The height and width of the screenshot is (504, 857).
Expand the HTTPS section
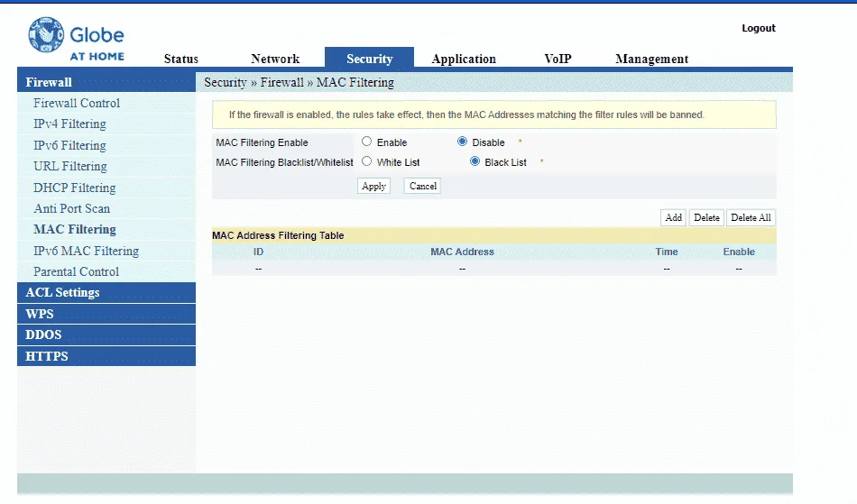106,356
